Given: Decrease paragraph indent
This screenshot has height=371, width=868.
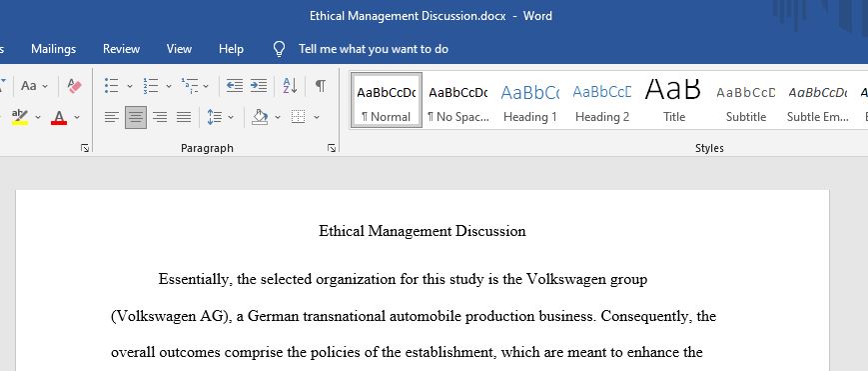Looking at the screenshot, I should click(x=235, y=85).
